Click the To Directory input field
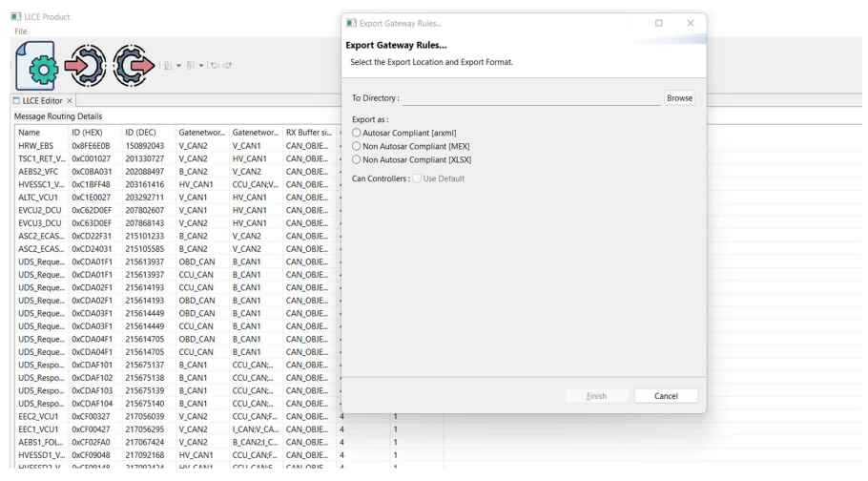Image resolution: width=868 pixels, height=481 pixels. (531, 98)
